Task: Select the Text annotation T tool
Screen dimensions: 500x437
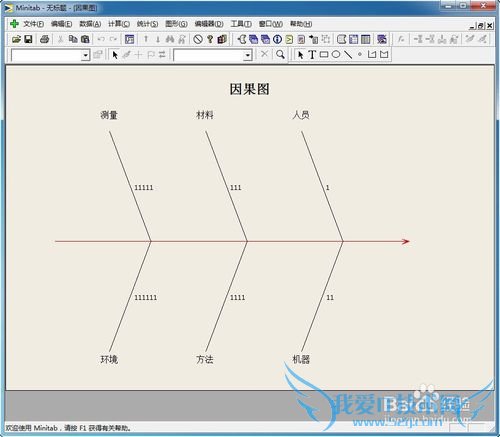Action: coord(312,55)
